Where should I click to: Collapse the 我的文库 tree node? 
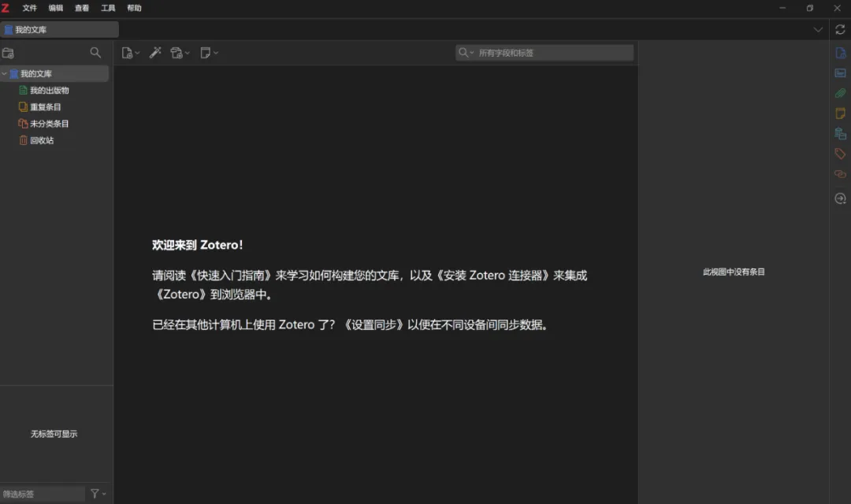[5, 73]
